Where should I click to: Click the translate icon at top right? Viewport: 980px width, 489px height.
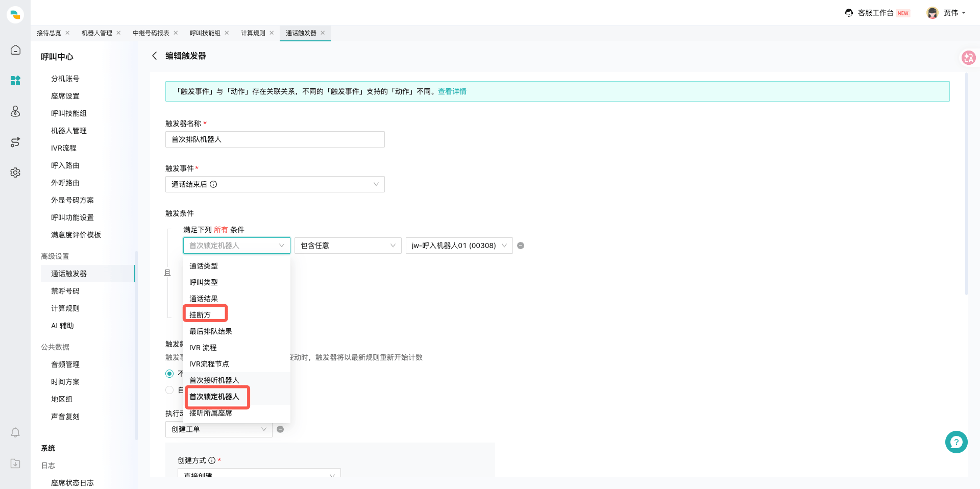pyautogui.click(x=968, y=58)
